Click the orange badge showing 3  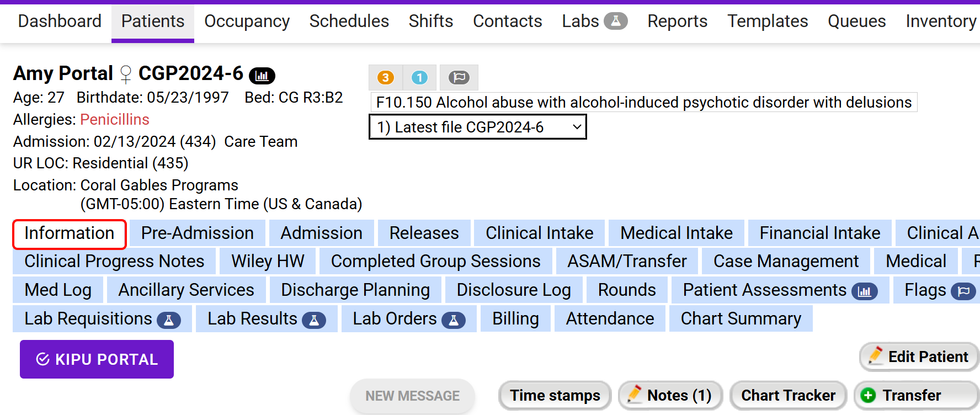click(386, 78)
